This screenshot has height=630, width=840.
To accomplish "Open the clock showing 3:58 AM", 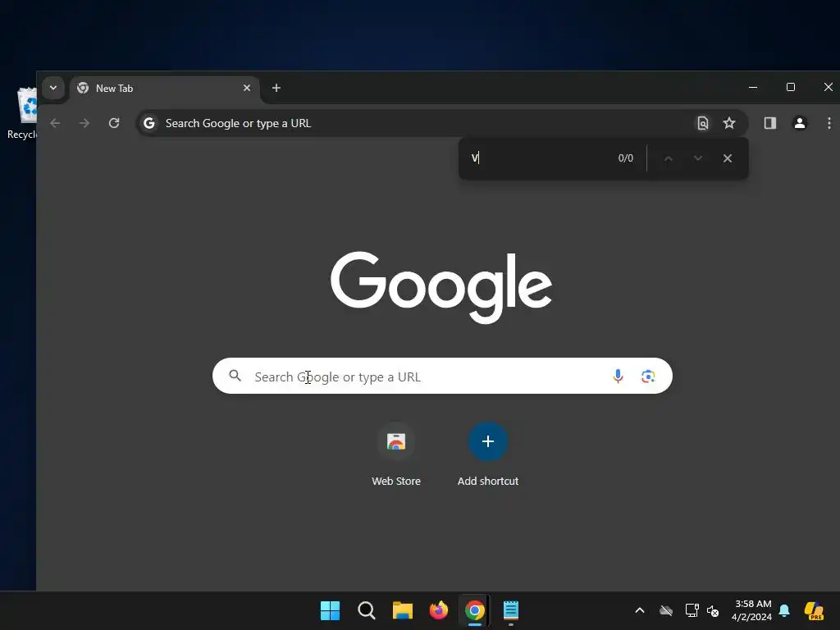I will point(752,610).
